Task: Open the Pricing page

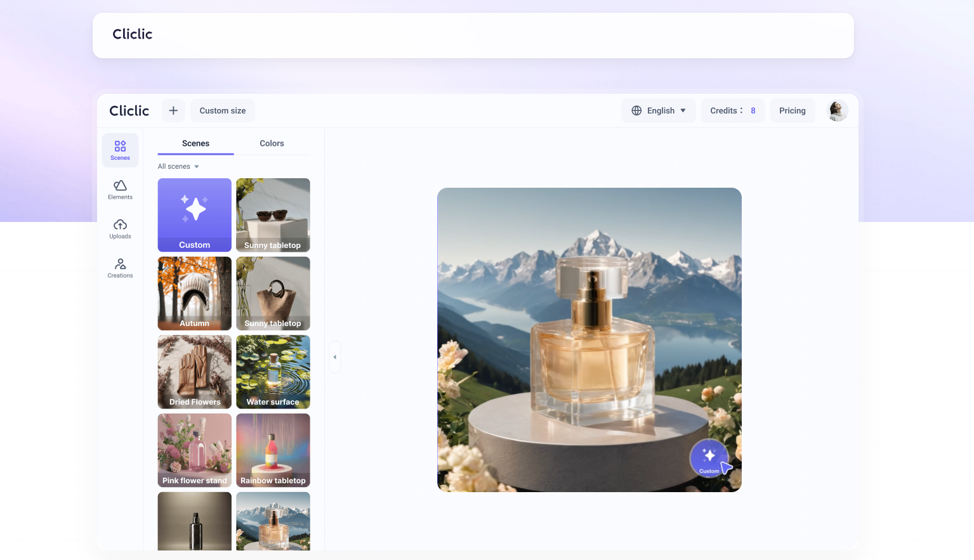Action: coord(793,110)
